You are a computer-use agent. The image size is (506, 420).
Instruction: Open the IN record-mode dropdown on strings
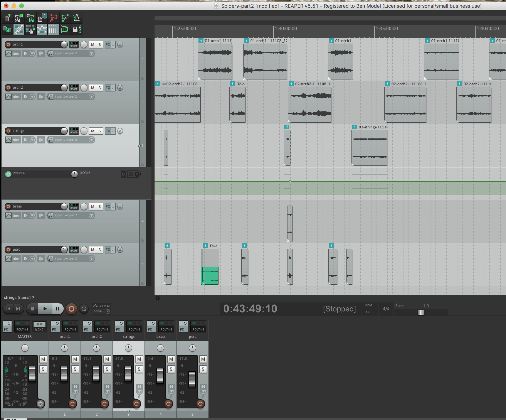point(29,140)
